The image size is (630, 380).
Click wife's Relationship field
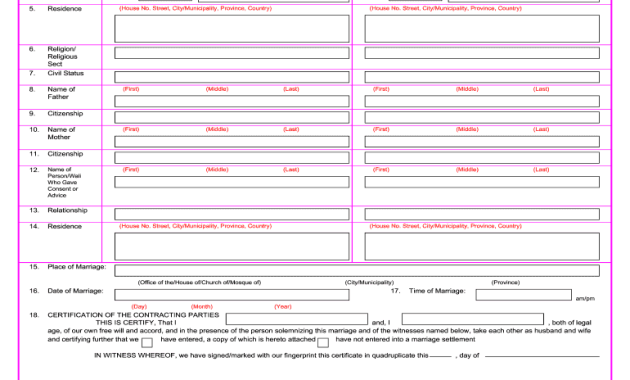pos(482,214)
